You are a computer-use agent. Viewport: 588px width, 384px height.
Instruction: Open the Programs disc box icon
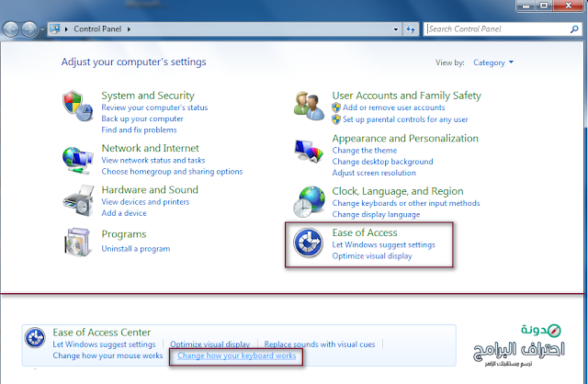[77, 243]
